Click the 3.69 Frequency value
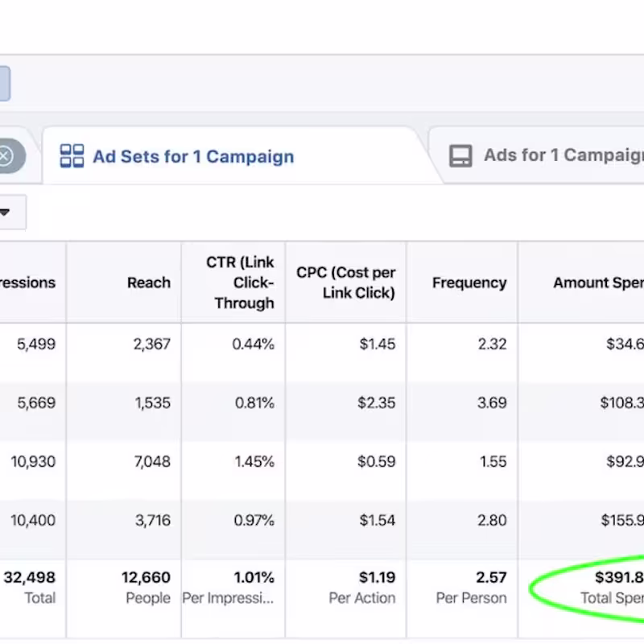 492,403
